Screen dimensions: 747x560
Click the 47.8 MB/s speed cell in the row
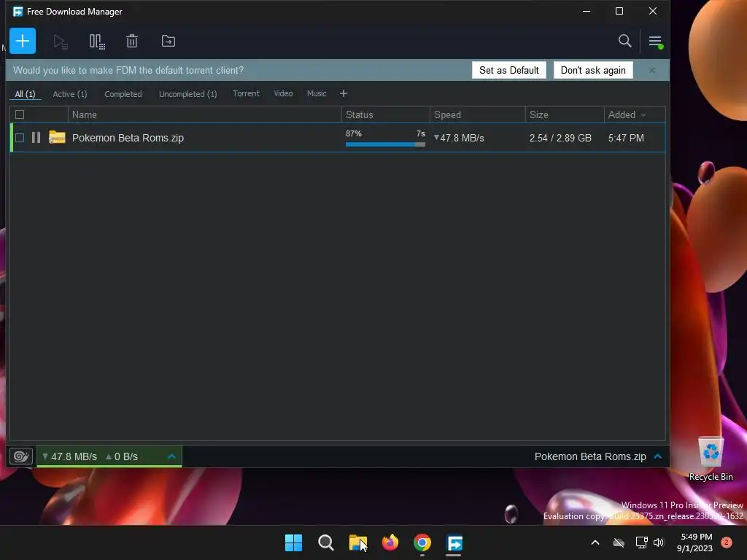click(460, 138)
